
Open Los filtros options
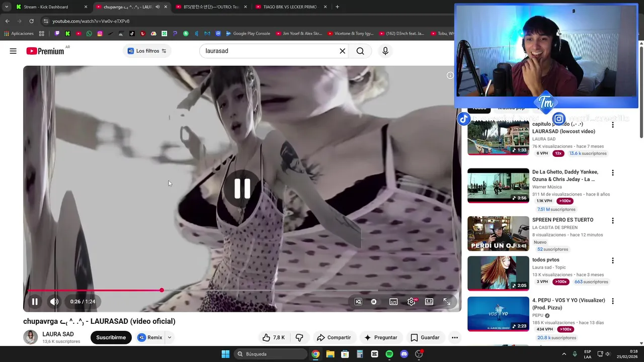(147, 51)
